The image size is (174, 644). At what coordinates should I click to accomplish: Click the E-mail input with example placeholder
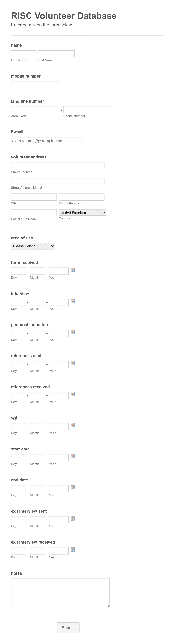click(47, 140)
